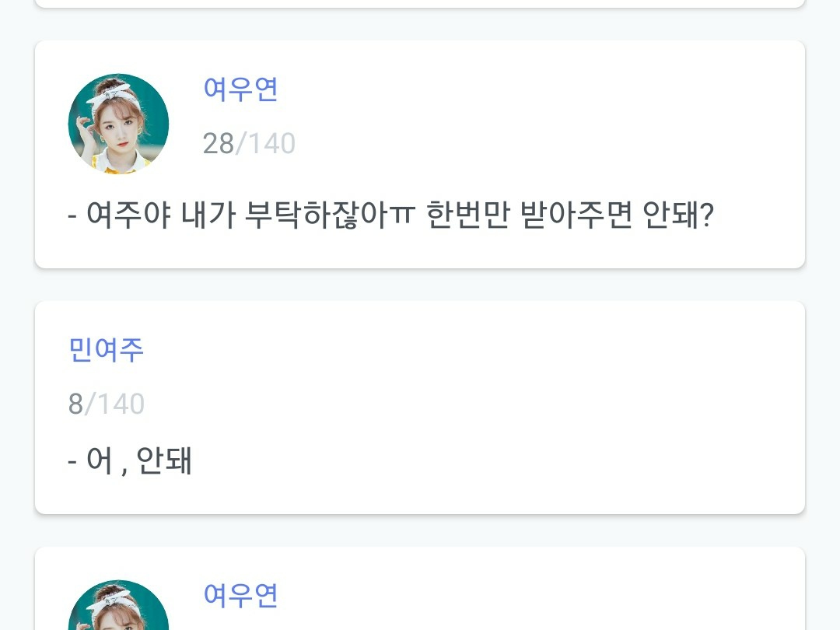Click the word 어 in 민여주's reply
Screen dimensions: 840x630
100,462
